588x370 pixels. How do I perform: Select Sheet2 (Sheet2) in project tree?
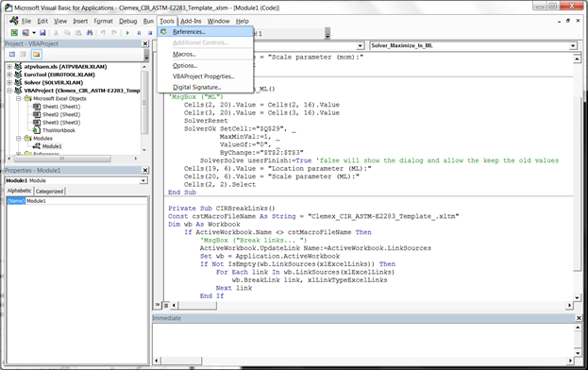pos(61,114)
